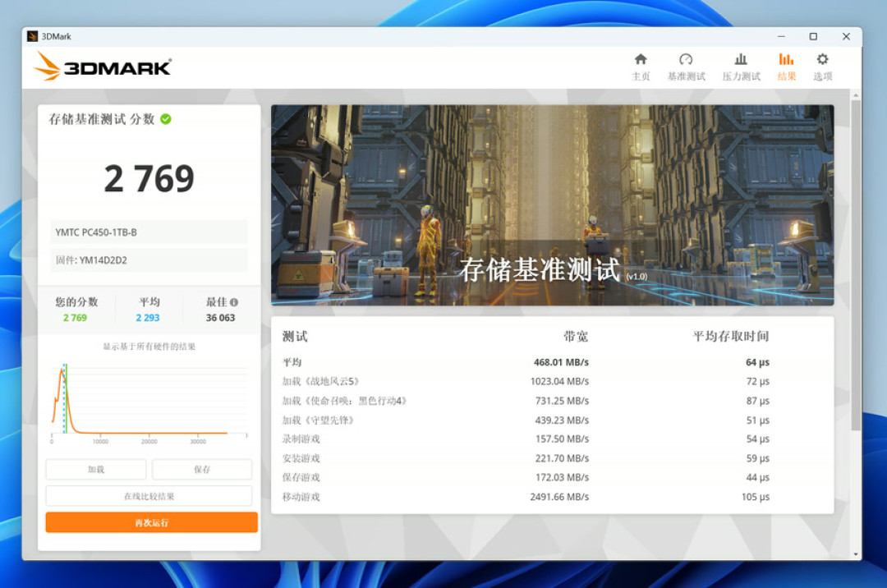Image resolution: width=887 pixels, height=588 pixels.
Task: Click the best score value 36 063
Action: coord(220,318)
